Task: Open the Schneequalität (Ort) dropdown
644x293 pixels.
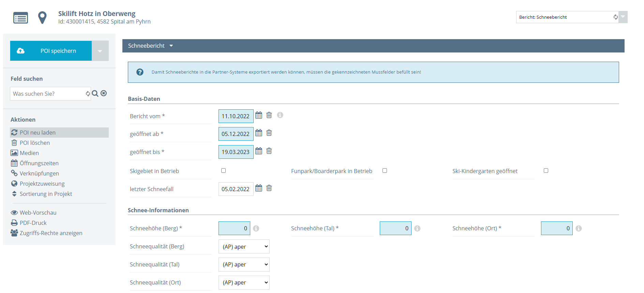Action: coord(244,283)
